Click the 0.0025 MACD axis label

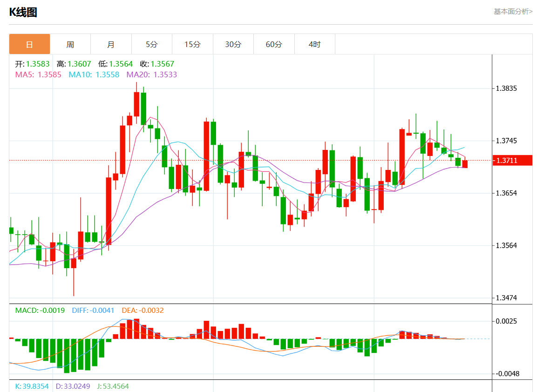pyautogui.click(x=506, y=321)
